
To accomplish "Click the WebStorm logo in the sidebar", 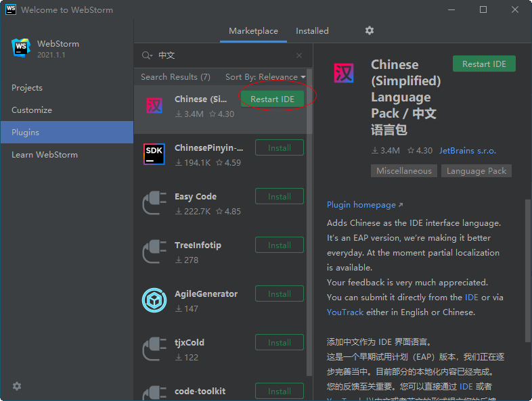I will pyautogui.click(x=21, y=48).
